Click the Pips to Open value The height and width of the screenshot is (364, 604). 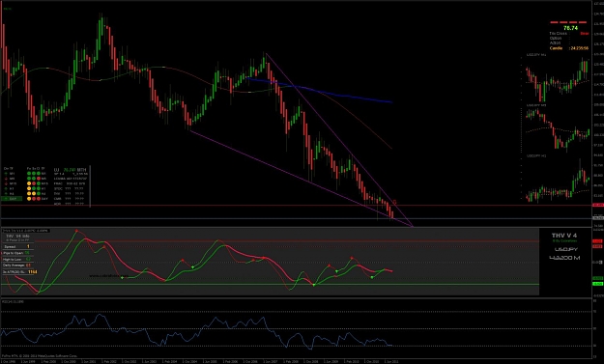point(27,253)
